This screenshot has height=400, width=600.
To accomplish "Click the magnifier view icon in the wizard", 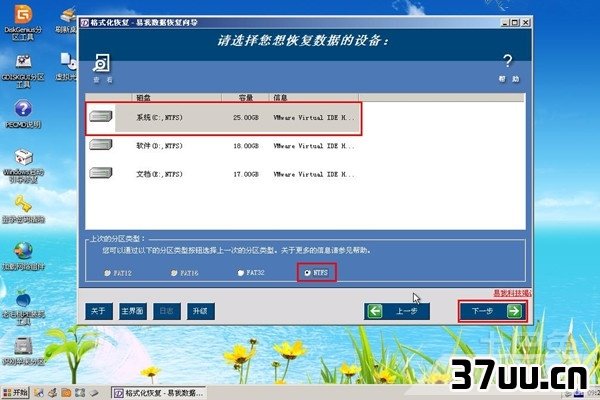I will (101, 63).
